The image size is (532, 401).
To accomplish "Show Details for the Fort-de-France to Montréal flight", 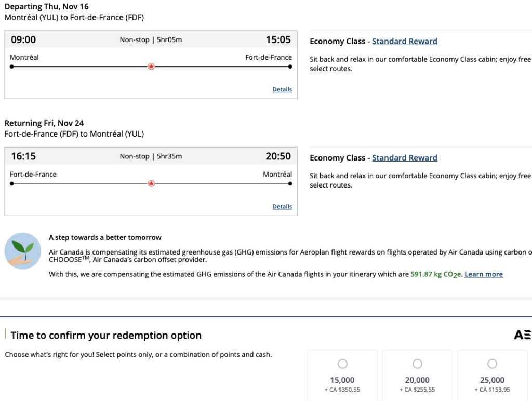I will [282, 206].
